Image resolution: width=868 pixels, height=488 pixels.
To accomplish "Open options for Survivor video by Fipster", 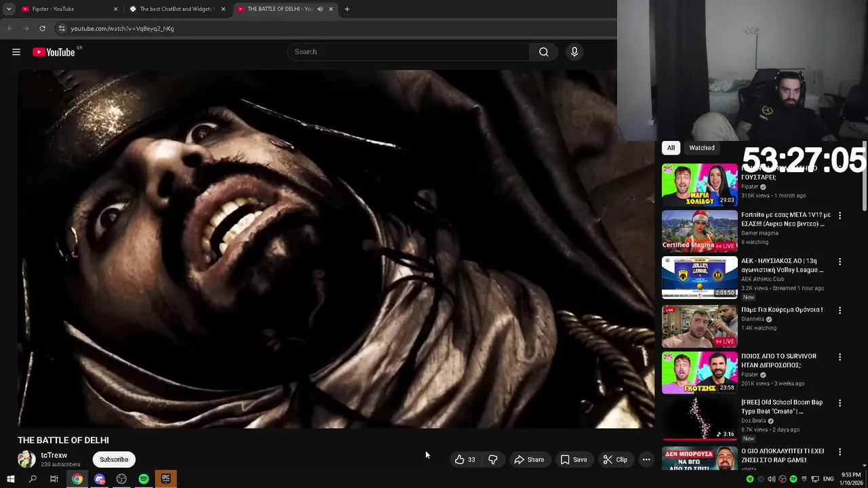I will click(840, 357).
